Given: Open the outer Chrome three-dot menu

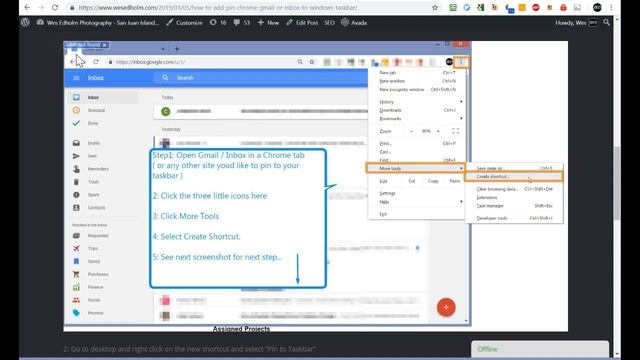Looking at the screenshot, I should (611, 7).
